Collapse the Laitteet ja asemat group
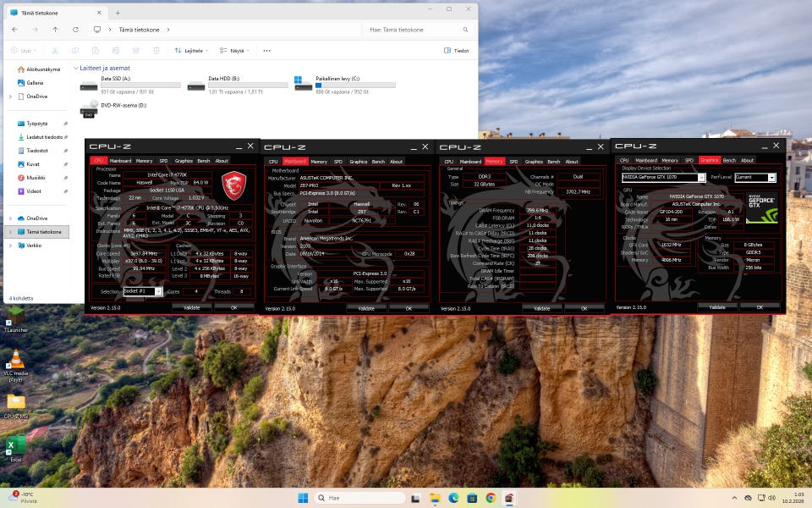812x508 pixels. (x=75, y=68)
